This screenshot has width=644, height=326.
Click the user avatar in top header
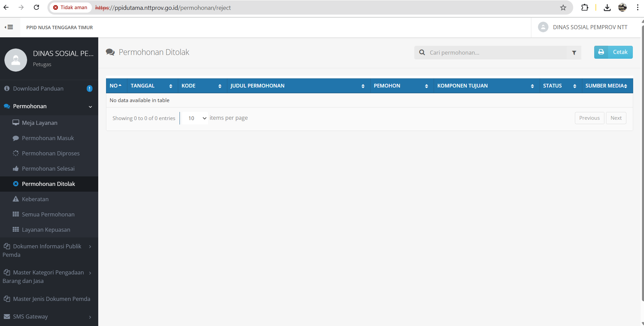pos(543,27)
